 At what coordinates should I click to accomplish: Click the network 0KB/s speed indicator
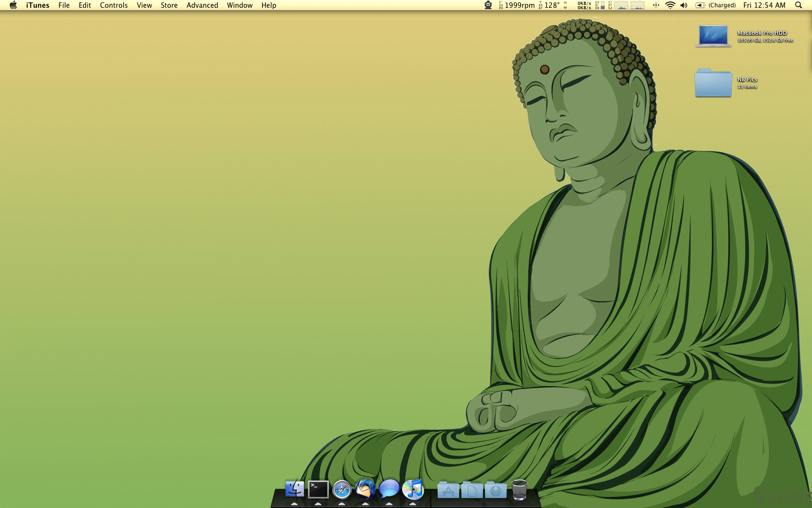pos(584,5)
